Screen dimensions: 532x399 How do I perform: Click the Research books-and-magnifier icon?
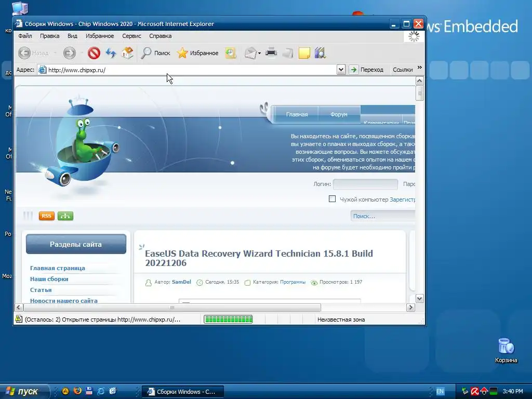pos(320,53)
